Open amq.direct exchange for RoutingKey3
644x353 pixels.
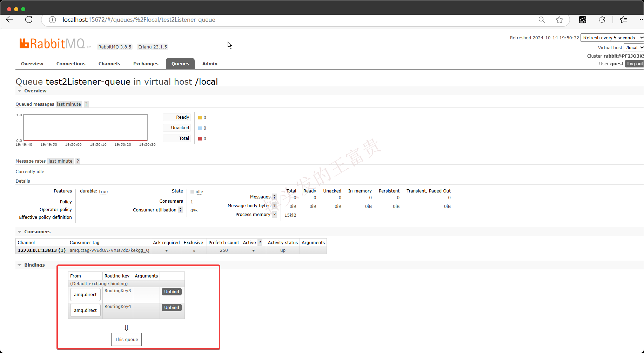85,295
